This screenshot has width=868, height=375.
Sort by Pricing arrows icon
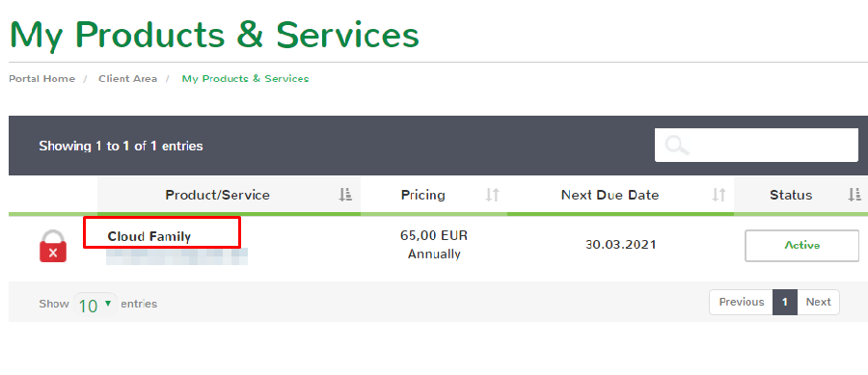pyautogui.click(x=492, y=195)
